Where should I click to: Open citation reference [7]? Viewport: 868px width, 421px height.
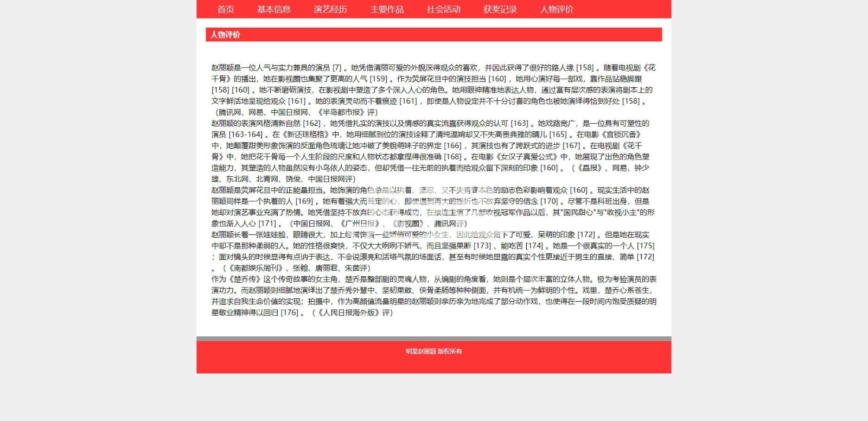[x=337, y=68]
